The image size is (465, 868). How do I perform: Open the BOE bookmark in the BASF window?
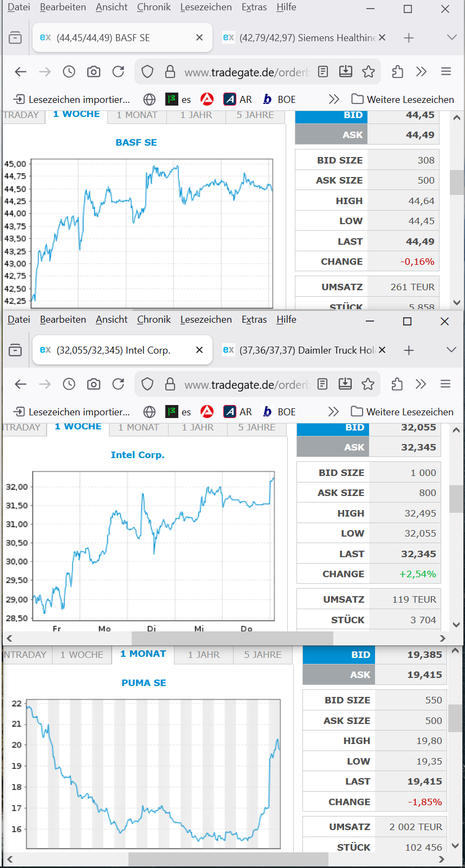point(280,99)
